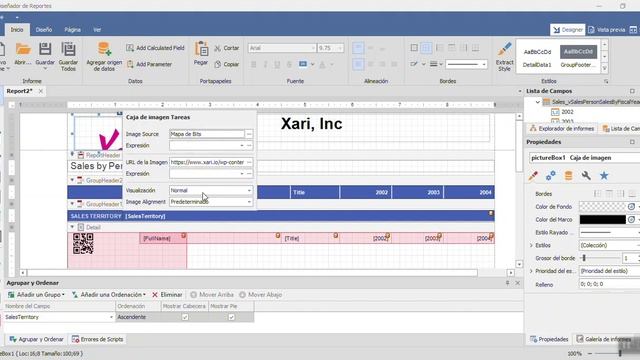This screenshot has width=640, height=360.
Task: Close the Report2 document tab
Action: coord(40,91)
